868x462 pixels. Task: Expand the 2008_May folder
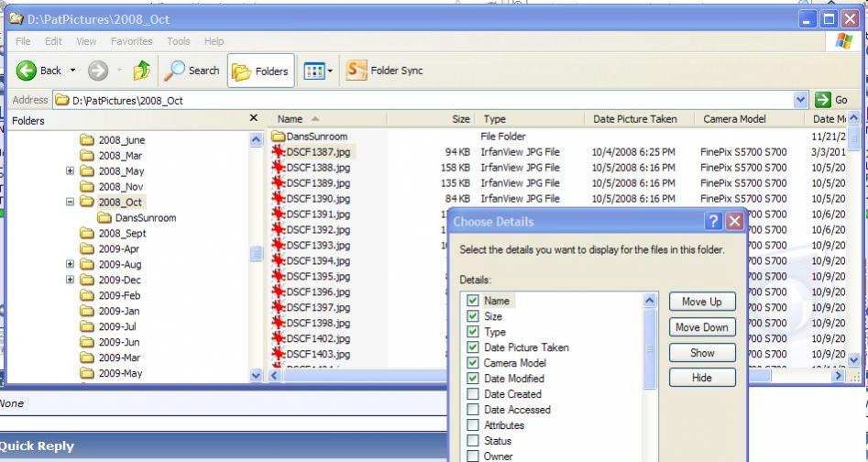tap(70, 171)
